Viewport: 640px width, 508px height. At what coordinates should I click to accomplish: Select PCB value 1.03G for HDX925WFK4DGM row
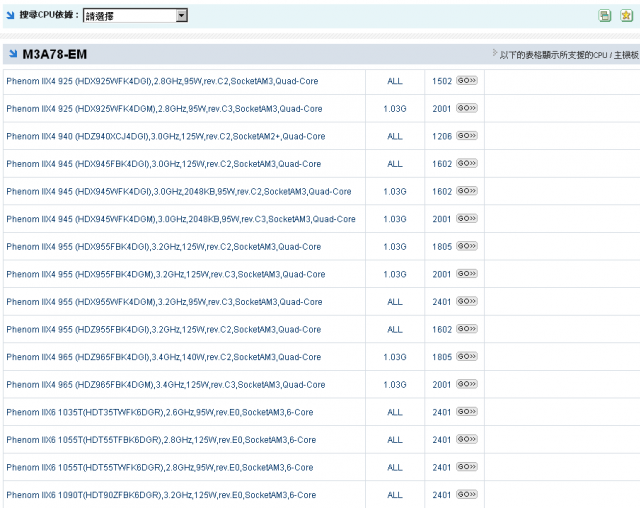395,109
